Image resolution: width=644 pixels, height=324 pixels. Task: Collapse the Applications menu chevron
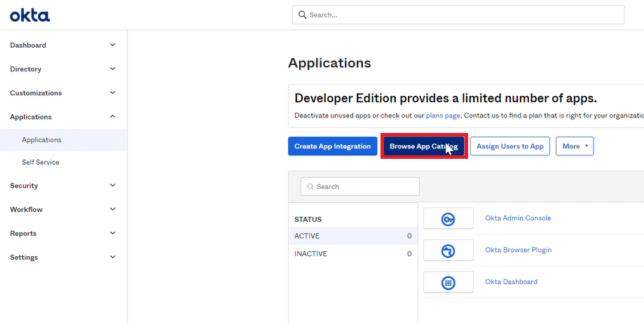[113, 116]
